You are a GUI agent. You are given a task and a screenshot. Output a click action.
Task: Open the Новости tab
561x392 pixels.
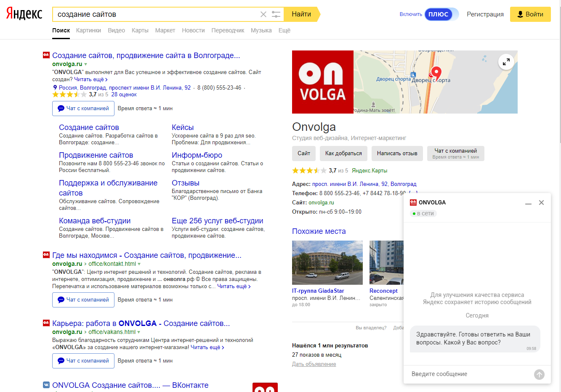pos(193,30)
